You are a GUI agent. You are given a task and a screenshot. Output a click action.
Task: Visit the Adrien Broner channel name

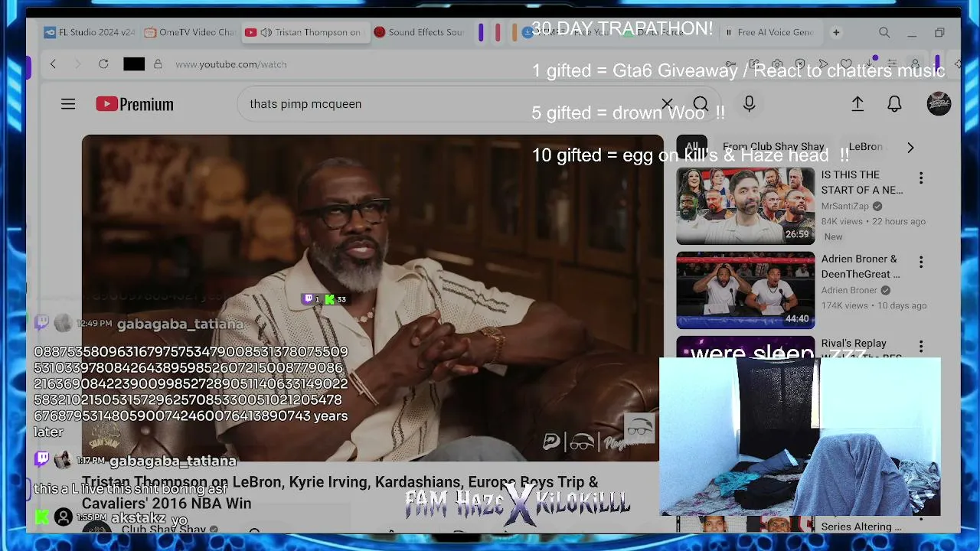[850, 290]
